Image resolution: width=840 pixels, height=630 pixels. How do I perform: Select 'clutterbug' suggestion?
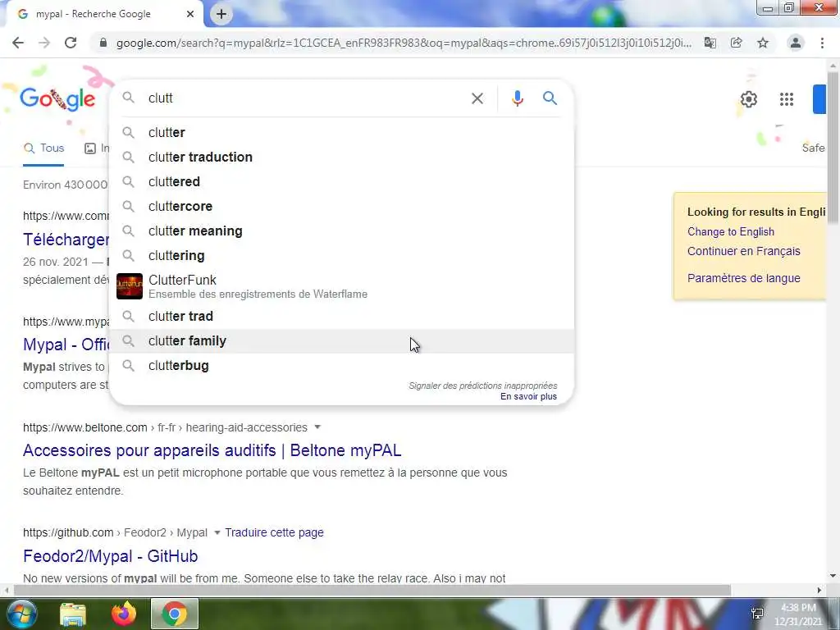(x=341, y=365)
